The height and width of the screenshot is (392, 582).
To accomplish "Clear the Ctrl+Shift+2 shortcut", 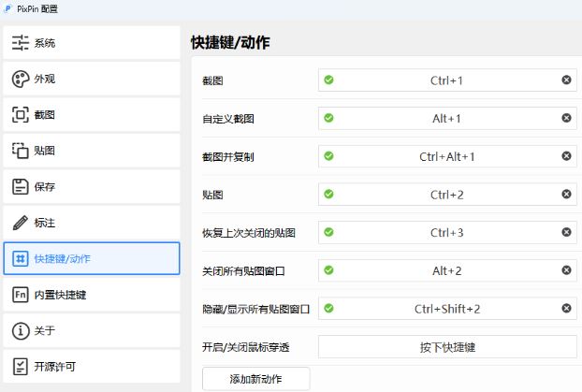I will 566,309.
